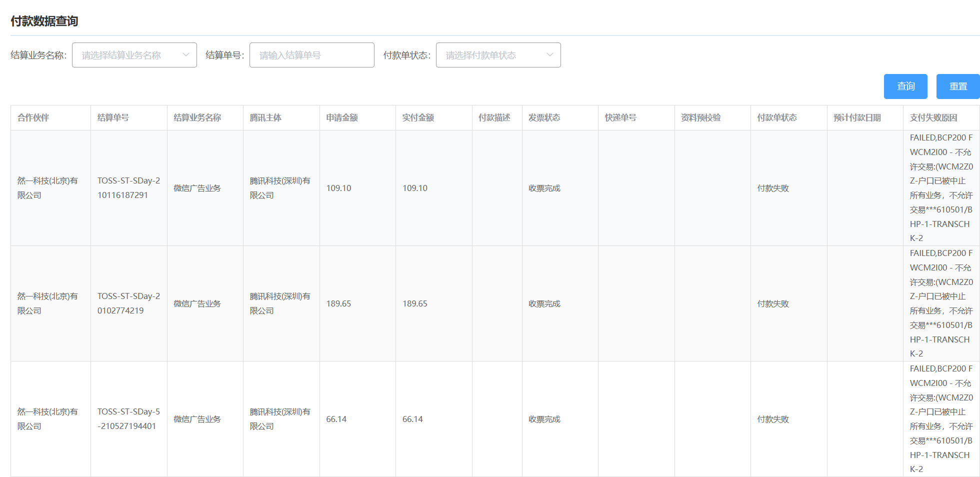
Task: Click partner 然一科技(北京)有限公司 in 109.10 row
Action: [x=47, y=188]
